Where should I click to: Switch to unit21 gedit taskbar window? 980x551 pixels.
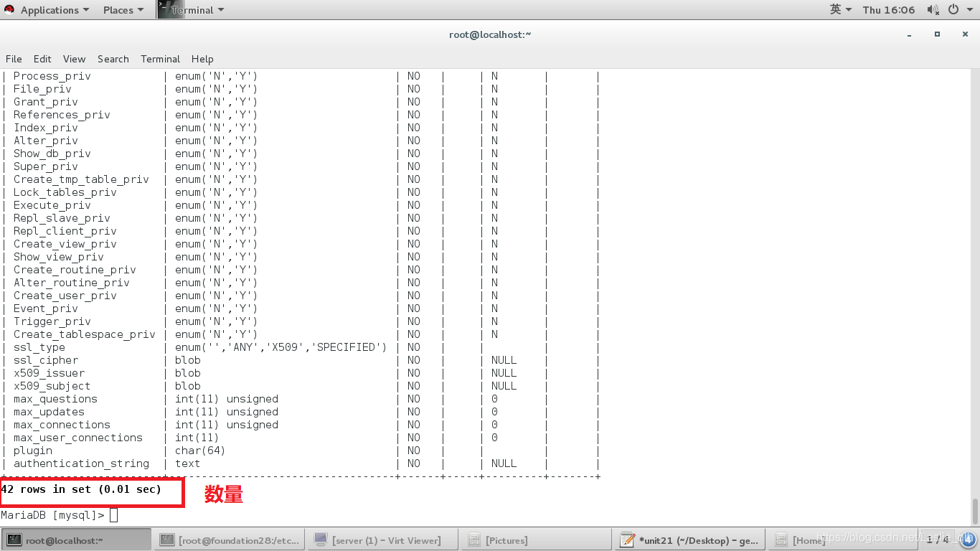pos(689,540)
